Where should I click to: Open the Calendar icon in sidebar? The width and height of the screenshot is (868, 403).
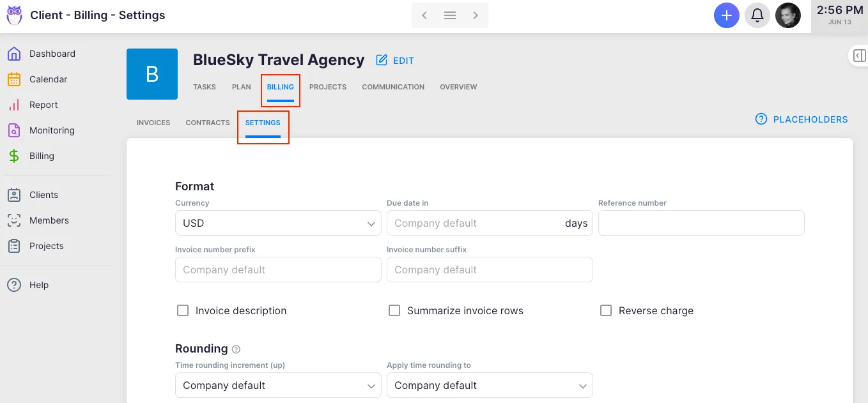click(x=14, y=80)
